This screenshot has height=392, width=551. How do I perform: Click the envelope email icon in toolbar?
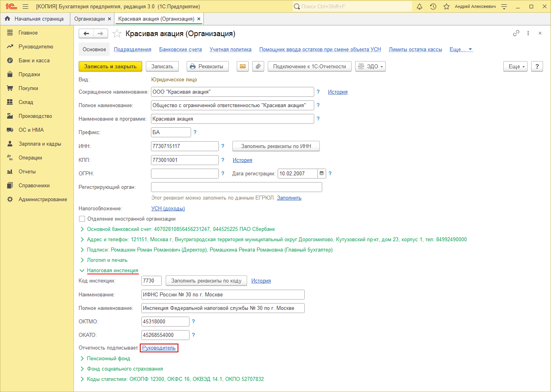click(243, 67)
